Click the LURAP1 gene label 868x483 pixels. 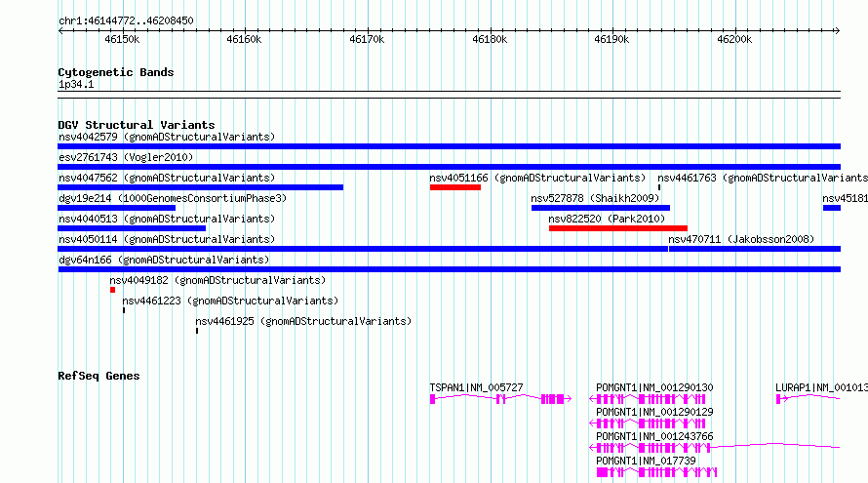pyautogui.click(x=821, y=387)
